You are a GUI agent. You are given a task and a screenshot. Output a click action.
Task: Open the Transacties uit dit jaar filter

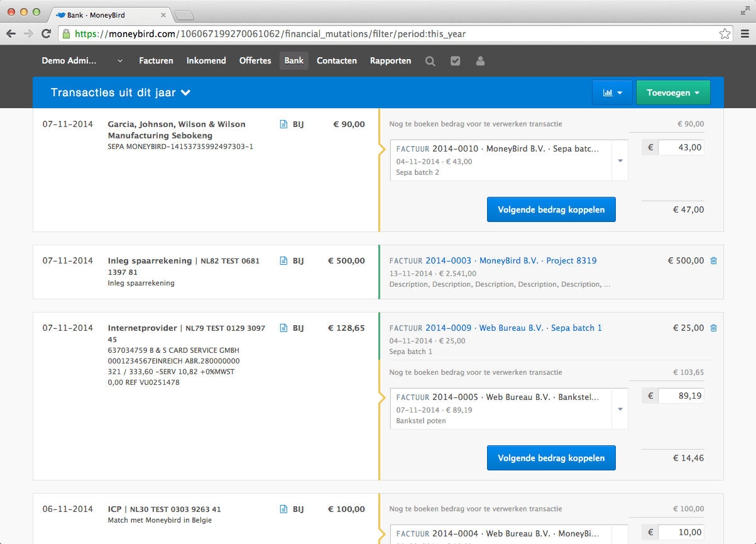pos(121,92)
